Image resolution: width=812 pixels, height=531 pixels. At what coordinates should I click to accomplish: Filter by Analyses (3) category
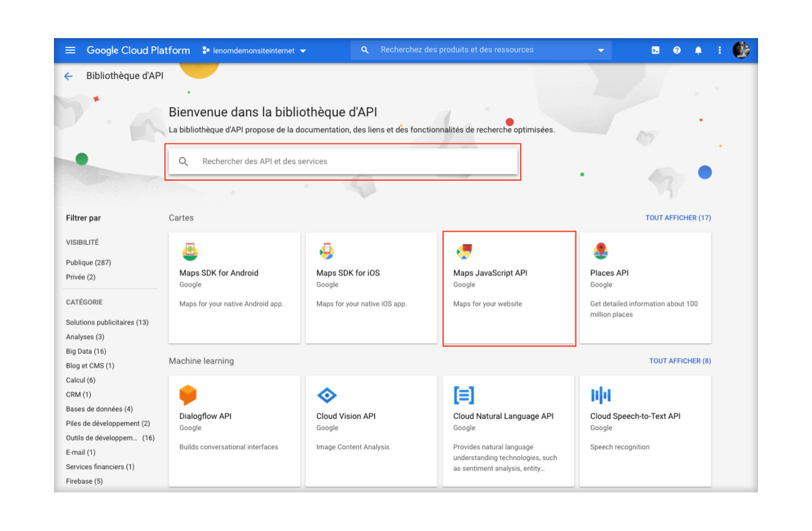coord(85,337)
